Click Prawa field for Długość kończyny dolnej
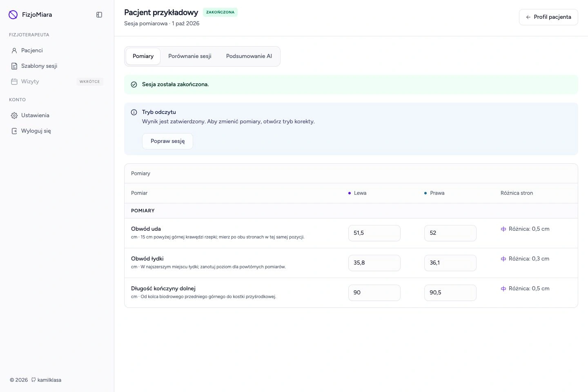Viewport: 588px width, 392px height. pos(450,293)
